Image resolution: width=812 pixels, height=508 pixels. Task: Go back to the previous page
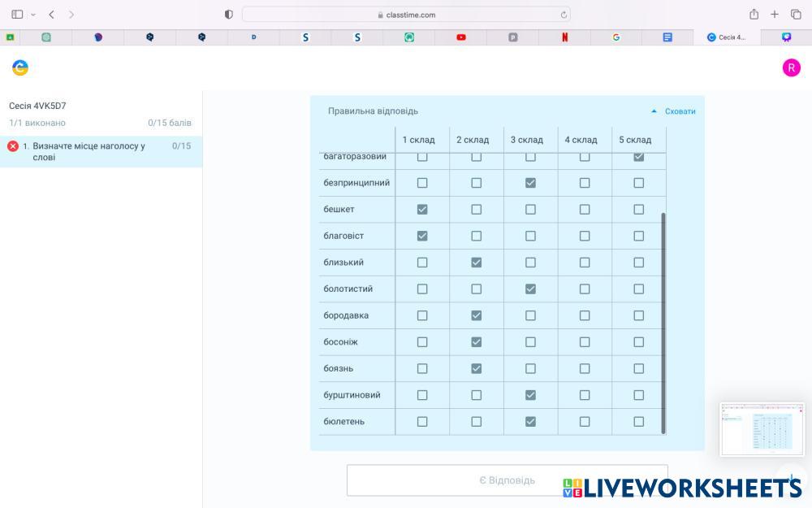pos(51,15)
